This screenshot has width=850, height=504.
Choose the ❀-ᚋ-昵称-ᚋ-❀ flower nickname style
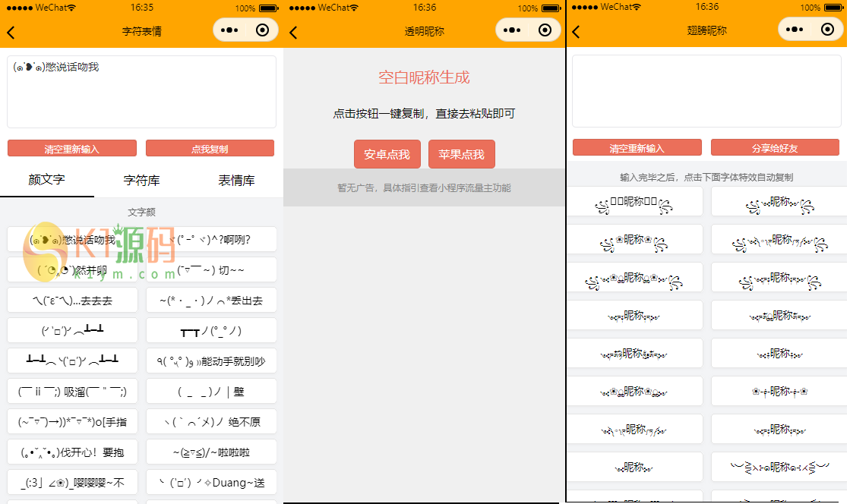pyautogui.click(x=779, y=391)
